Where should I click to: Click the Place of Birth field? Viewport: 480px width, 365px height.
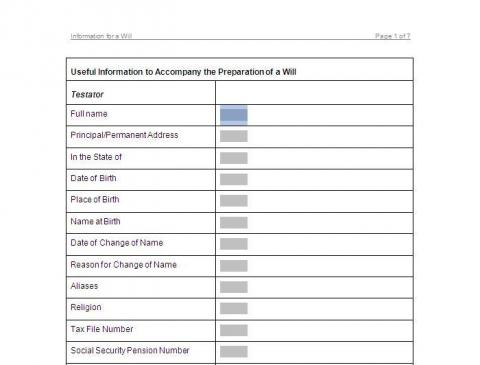point(234,201)
